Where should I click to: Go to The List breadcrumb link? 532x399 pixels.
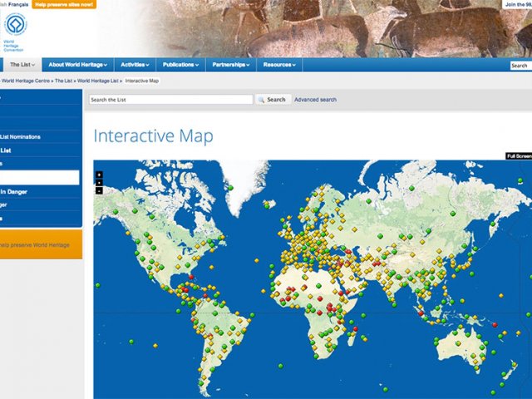click(63, 81)
